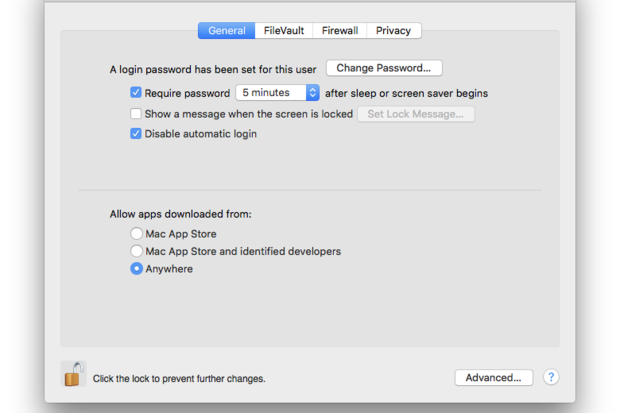Toggle the Disable automatic login checkbox

click(136, 134)
